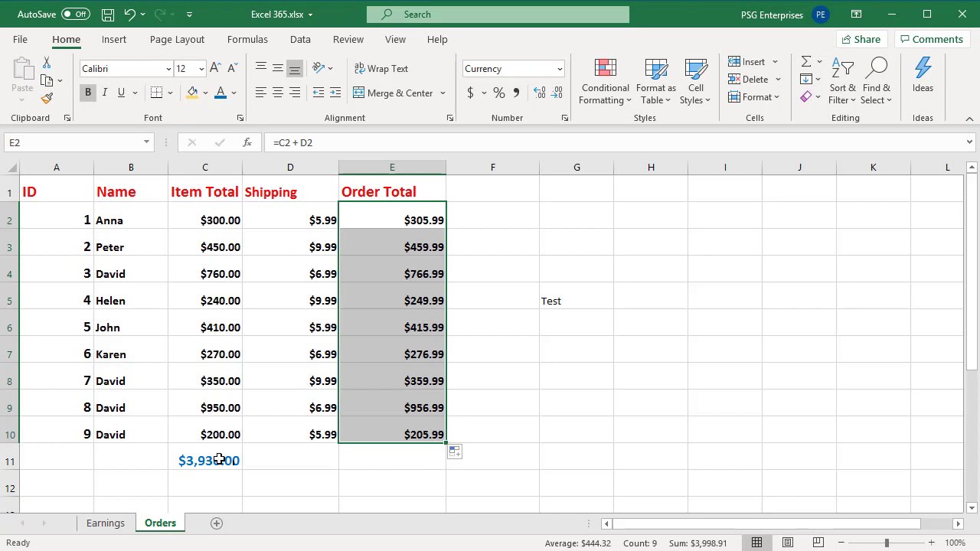Click the Increase Font Size icon
Screen dimensions: 980x551
[216, 68]
